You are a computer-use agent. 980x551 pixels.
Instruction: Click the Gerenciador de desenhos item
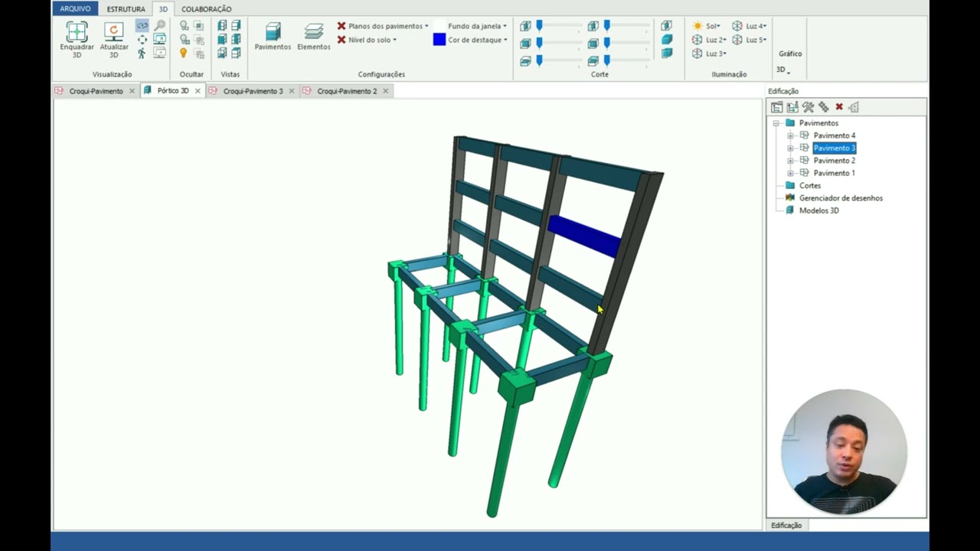pos(841,198)
